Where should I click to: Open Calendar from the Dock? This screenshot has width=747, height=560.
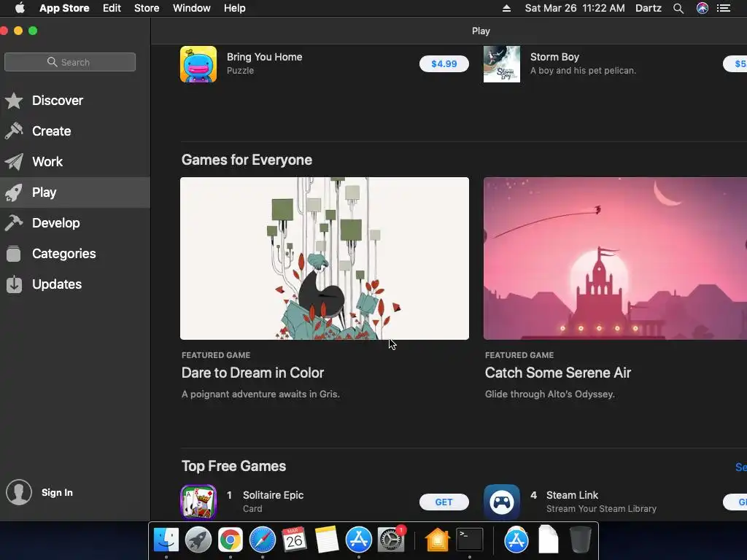[x=294, y=540]
